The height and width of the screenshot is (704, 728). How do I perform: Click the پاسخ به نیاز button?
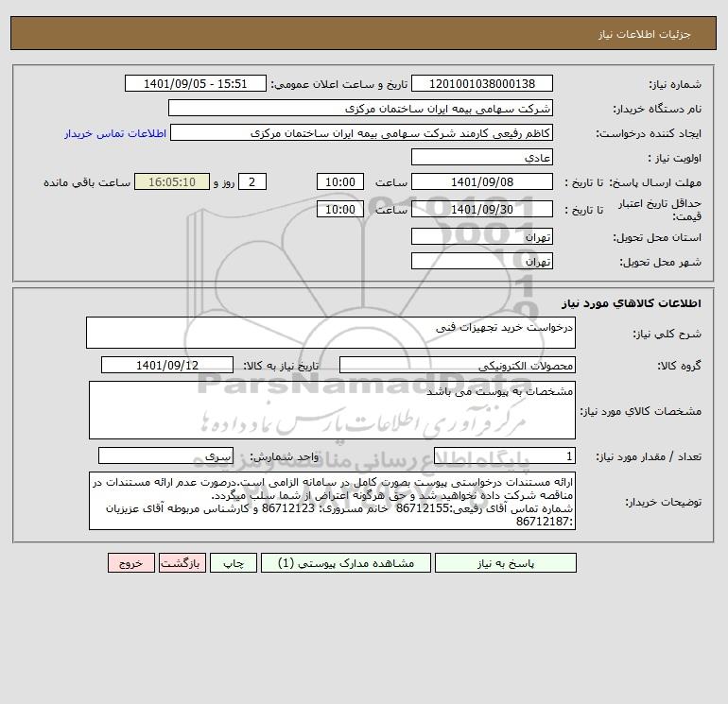506,563
